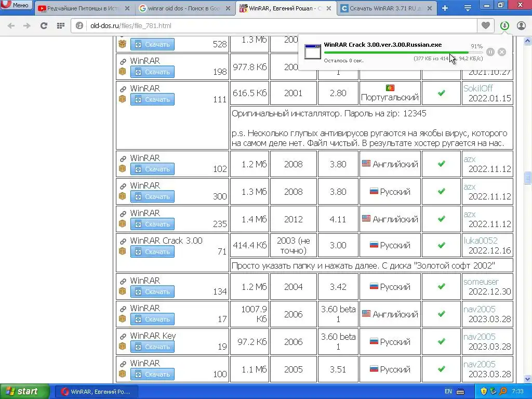This screenshot has height=399, width=532.
Task: Add page to bookmarks with heart icon
Action: (486, 25)
